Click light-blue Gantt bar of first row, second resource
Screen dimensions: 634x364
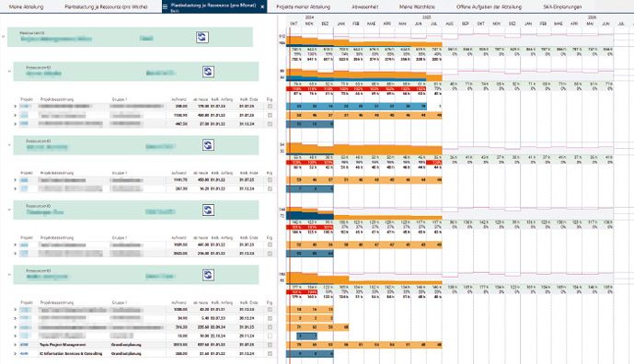click(x=356, y=107)
